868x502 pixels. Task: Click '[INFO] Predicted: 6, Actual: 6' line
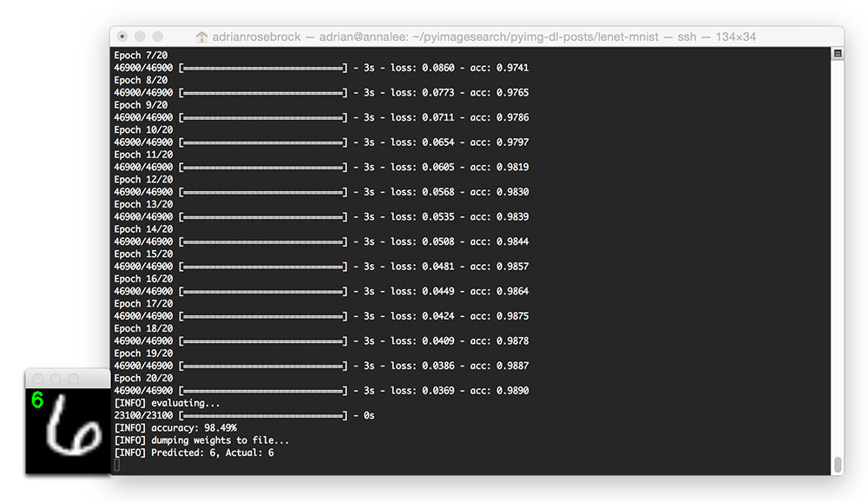click(194, 452)
